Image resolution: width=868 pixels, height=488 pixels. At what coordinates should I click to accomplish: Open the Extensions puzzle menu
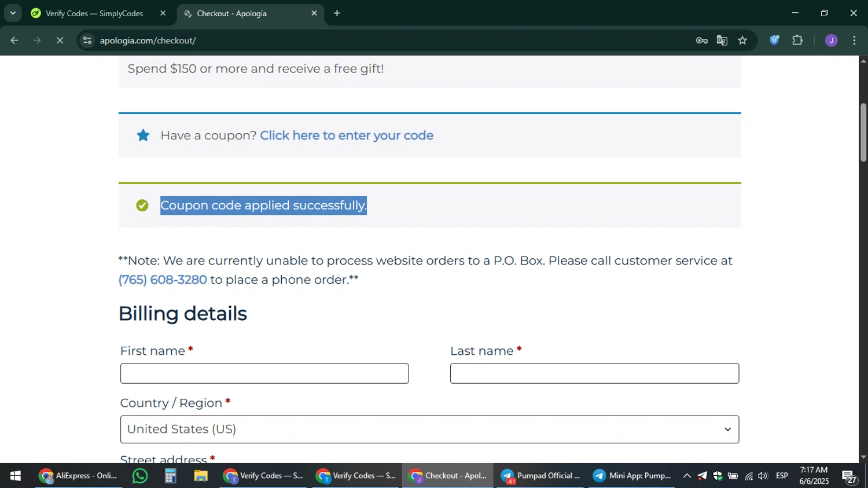click(797, 41)
